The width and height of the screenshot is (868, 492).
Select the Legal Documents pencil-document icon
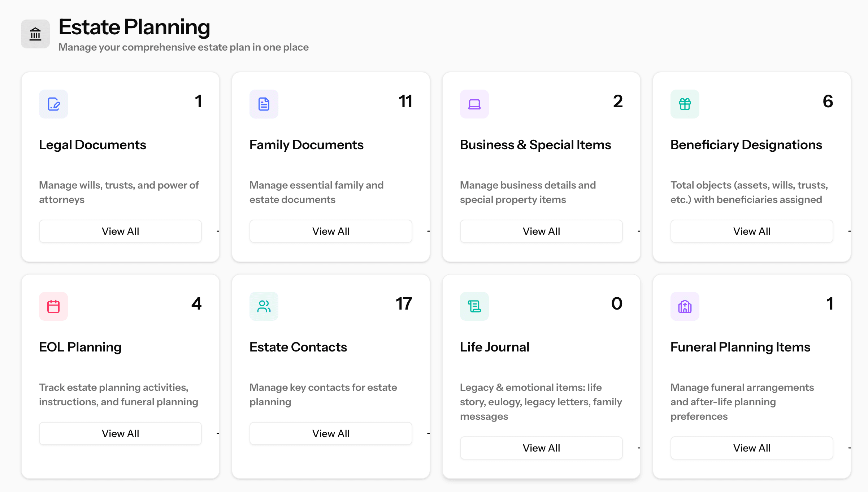pos(53,104)
